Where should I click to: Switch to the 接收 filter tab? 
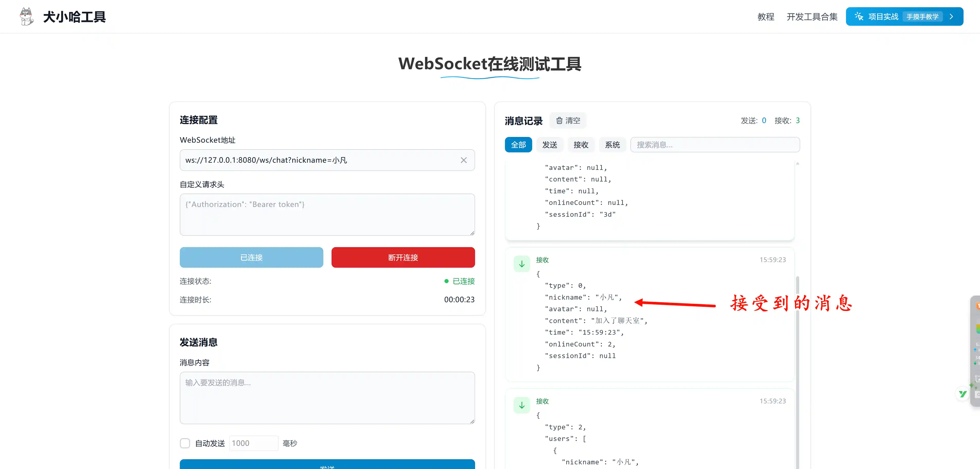point(581,145)
